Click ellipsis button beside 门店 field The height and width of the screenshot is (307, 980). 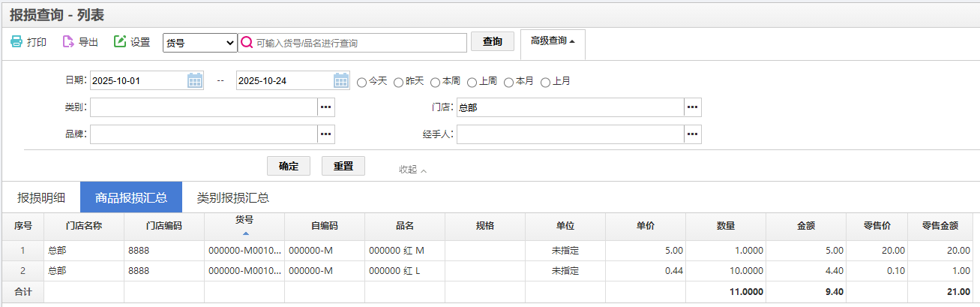692,107
